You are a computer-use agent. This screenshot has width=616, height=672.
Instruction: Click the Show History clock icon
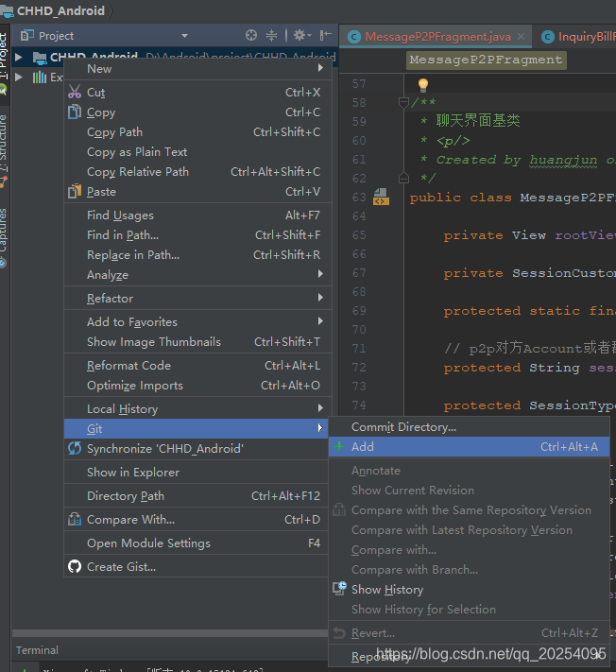[340, 589]
